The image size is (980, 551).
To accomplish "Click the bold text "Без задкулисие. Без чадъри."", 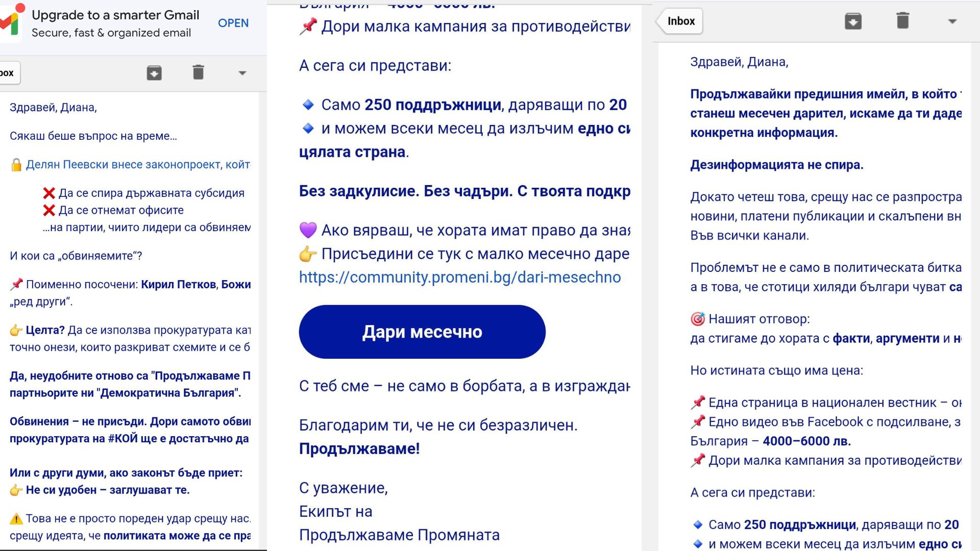I will click(406, 191).
